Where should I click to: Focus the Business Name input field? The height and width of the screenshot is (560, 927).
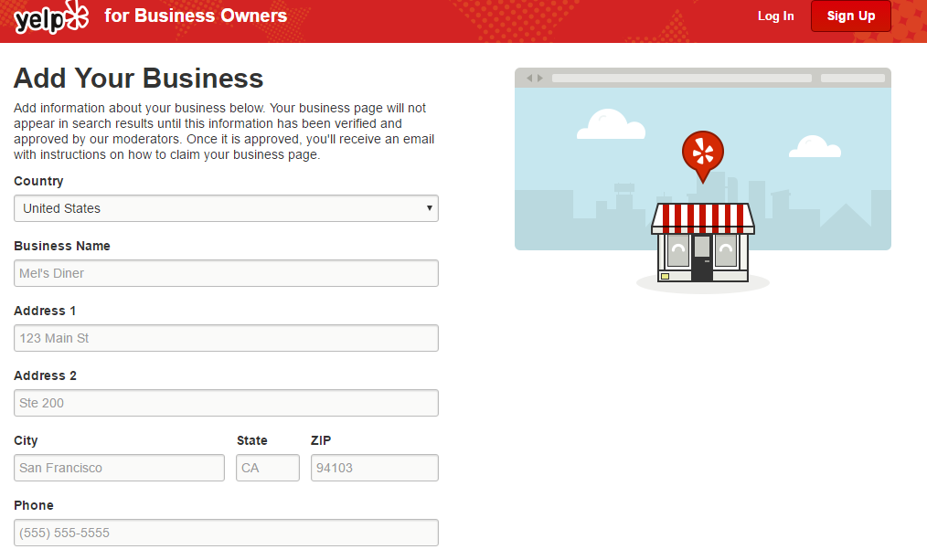(x=226, y=273)
